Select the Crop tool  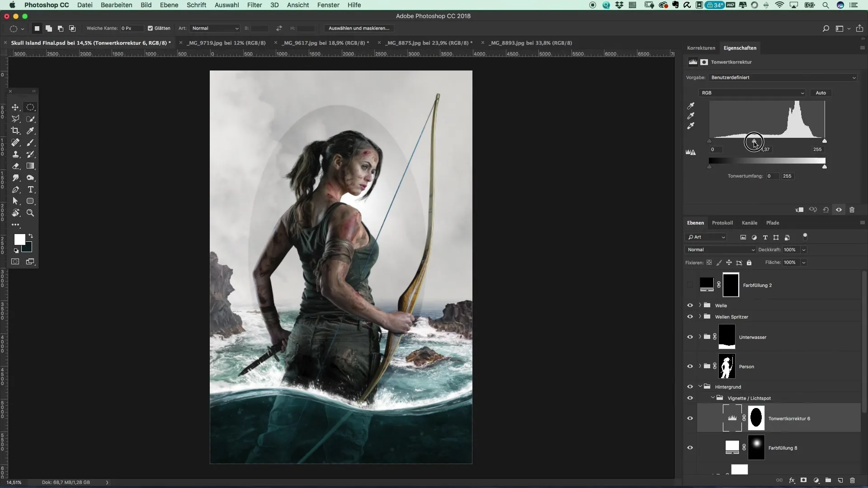(x=15, y=131)
